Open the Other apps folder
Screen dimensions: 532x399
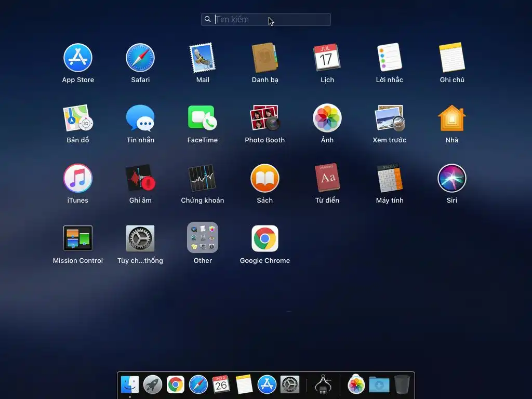pos(203,237)
